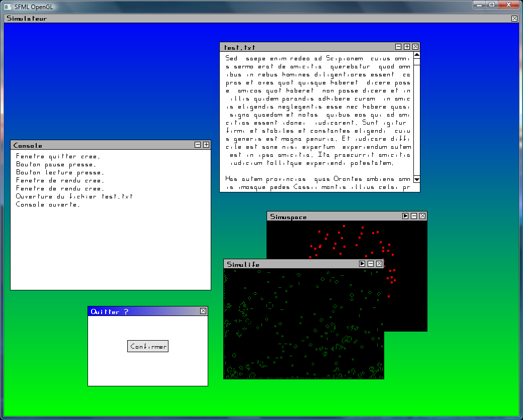Click the Console title bar
Image resolution: width=523 pixels, height=420 pixels.
pos(101,145)
